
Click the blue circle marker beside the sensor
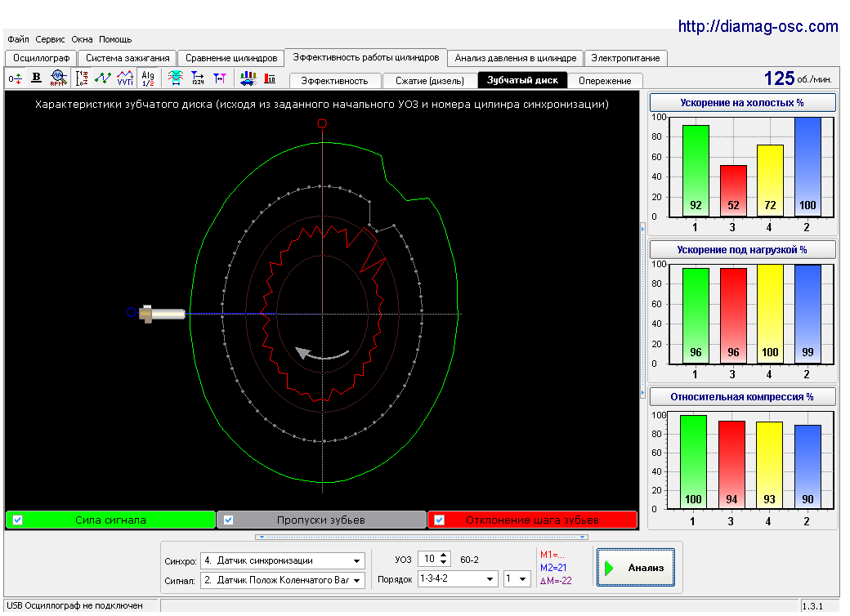coord(132,312)
